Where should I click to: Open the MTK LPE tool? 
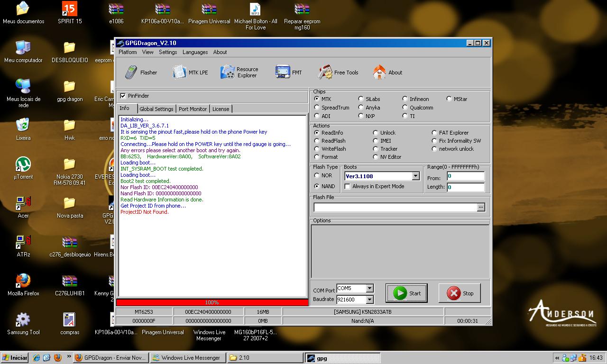[190, 73]
